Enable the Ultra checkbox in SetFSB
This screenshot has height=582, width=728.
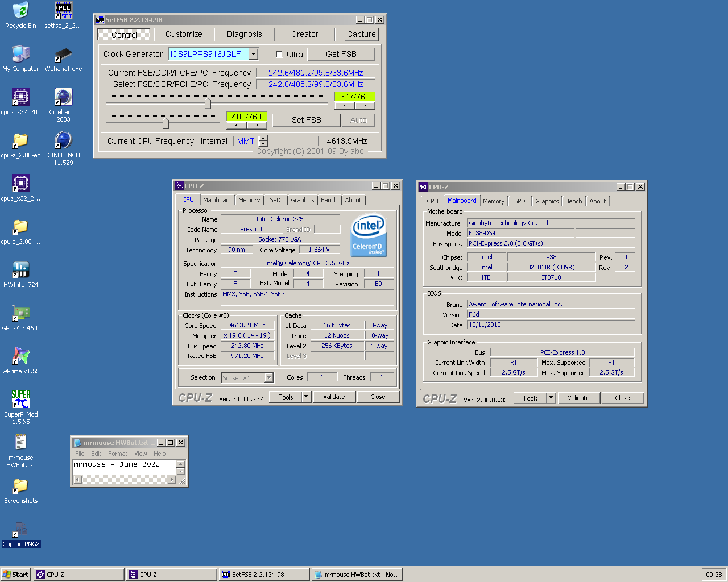coord(279,55)
